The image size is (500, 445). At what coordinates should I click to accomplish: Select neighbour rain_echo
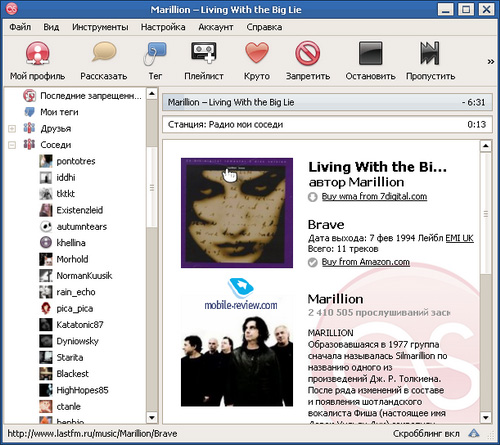pyautogui.click(x=76, y=292)
